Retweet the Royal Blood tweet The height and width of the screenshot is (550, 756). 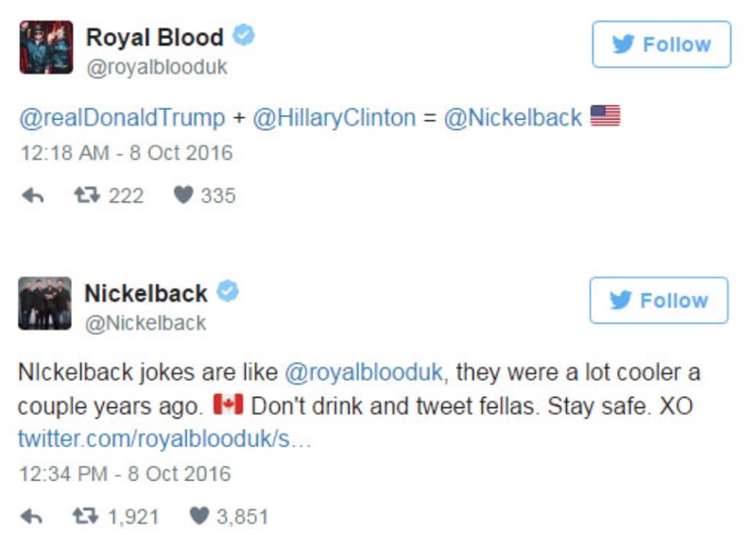pos(86,196)
